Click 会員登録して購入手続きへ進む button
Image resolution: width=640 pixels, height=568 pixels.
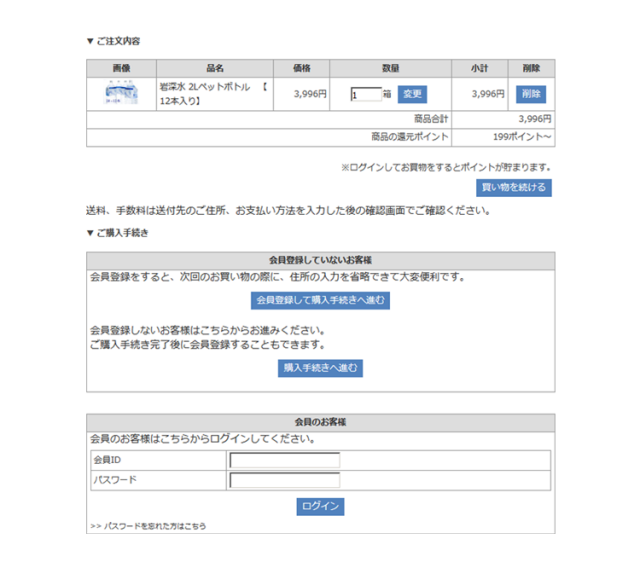(x=320, y=300)
